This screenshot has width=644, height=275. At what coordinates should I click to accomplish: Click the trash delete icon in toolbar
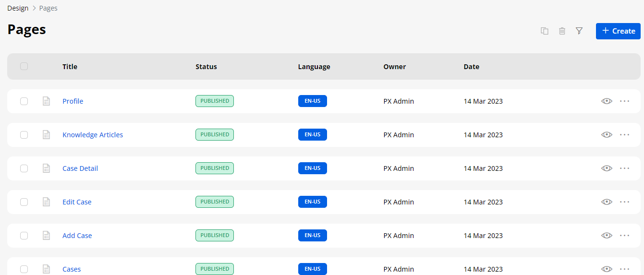pos(562,31)
